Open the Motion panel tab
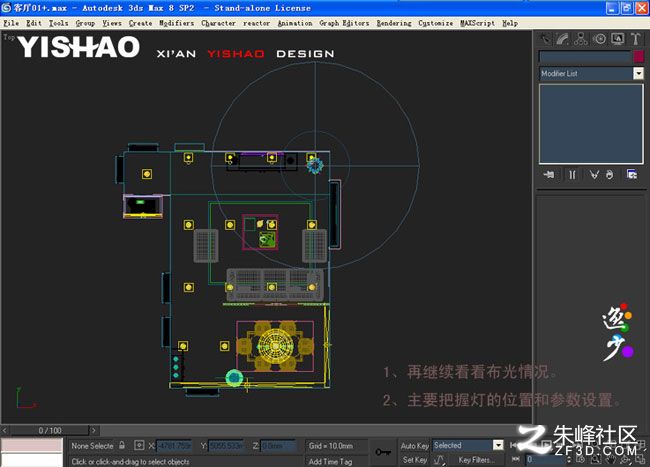 click(x=599, y=39)
